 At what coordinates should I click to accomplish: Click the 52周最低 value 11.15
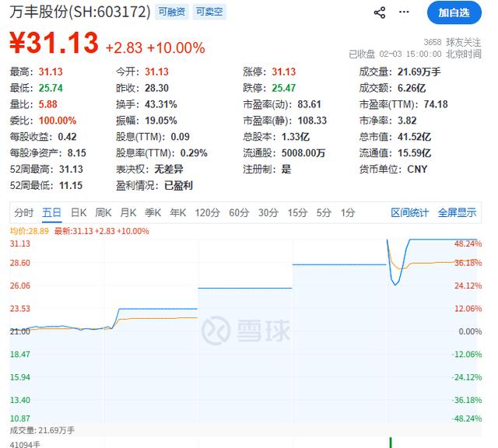71,185
